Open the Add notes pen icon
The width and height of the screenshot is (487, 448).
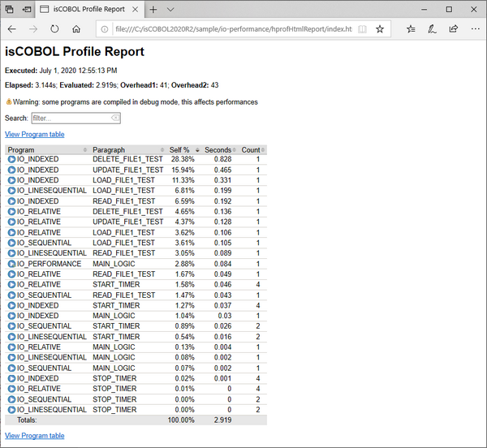432,28
